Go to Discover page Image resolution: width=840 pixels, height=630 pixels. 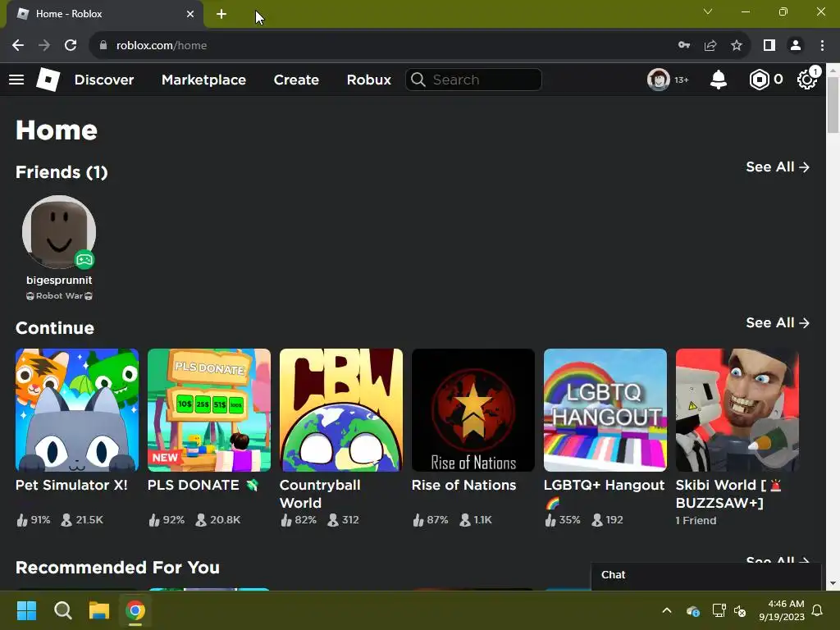(x=104, y=80)
